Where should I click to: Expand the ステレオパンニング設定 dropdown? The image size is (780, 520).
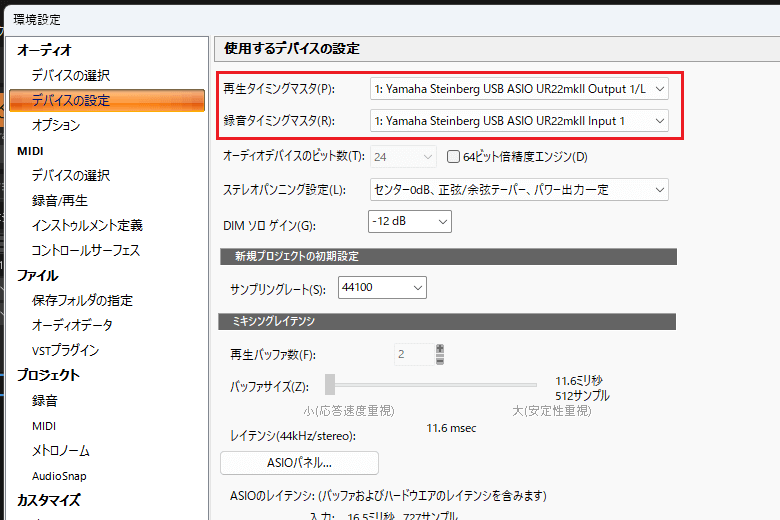518,189
